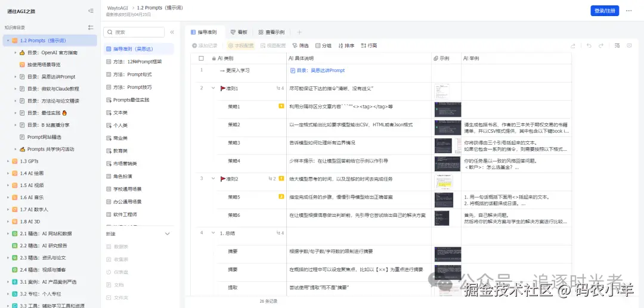Open the 分组 group option
The width and height of the screenshot is (644, 308).
point(324,46)
